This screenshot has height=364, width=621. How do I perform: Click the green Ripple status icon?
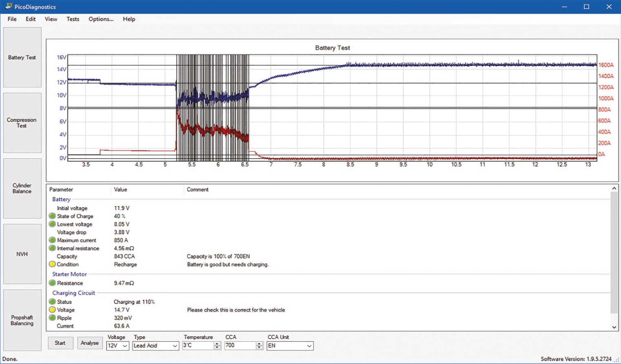[x=52, y=318]
